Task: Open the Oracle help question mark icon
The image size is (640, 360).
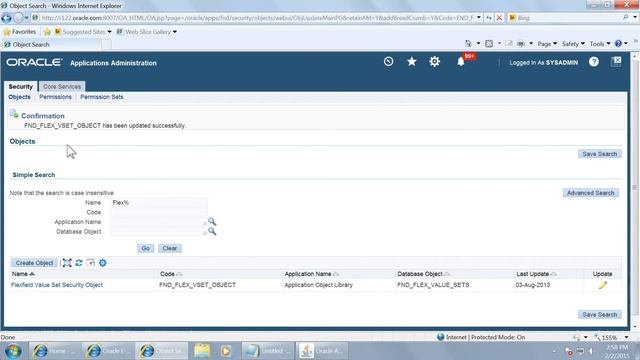Action: point(594,62)
